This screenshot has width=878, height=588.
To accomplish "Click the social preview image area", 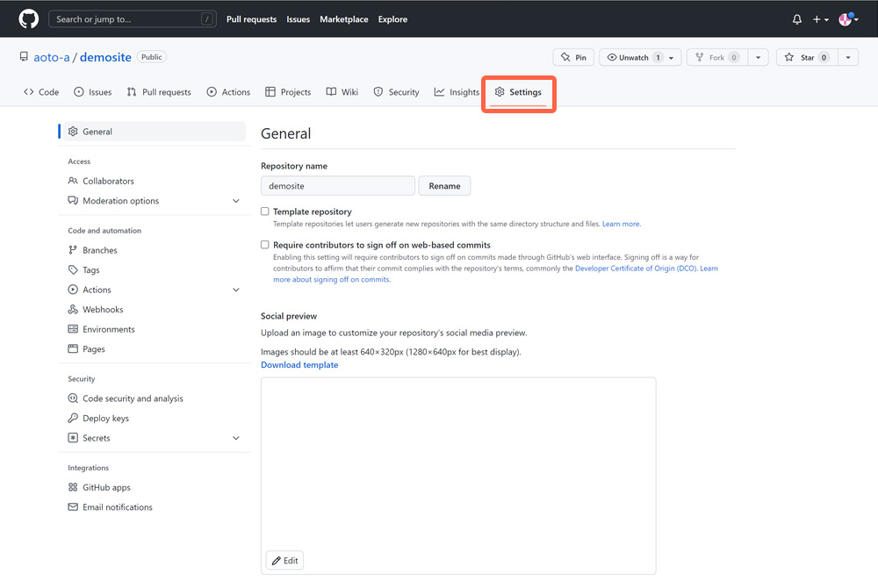I will [458, 476].
